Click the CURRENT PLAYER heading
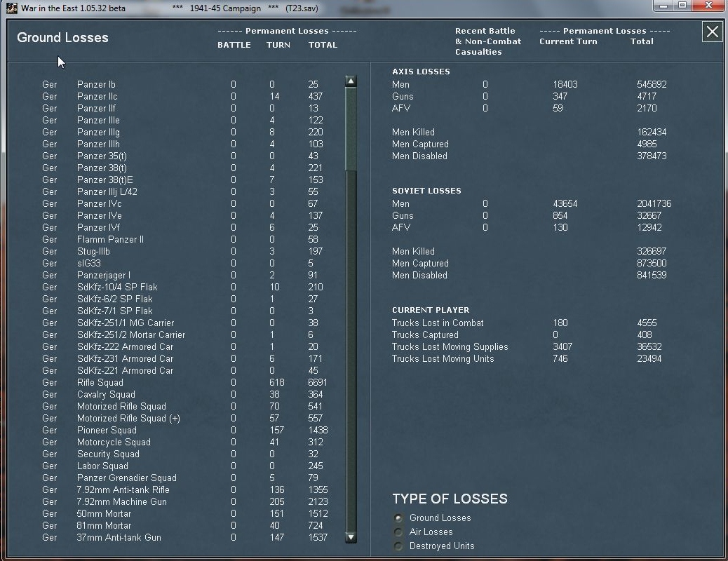This screenshot has width=728, height=561. click(431, 310)
